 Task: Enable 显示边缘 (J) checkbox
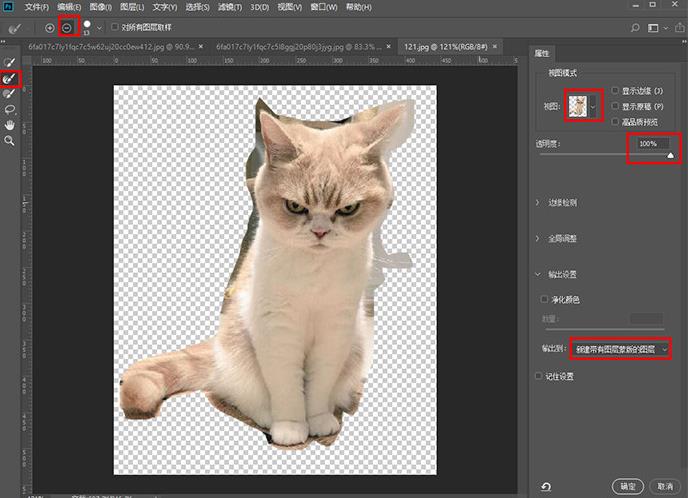[x=615, y=91]
